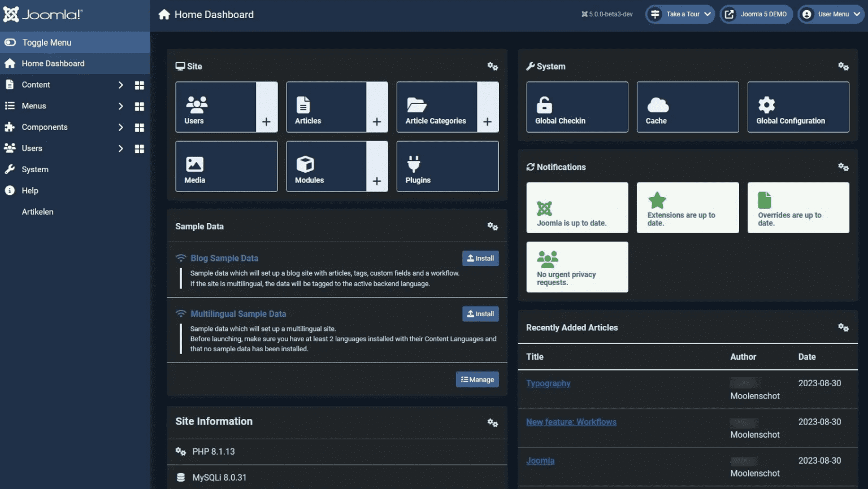Screen dimensions: 868x489
Task: Open the Media manager tile
Action: pyautogui.click(x=226, y=167)
